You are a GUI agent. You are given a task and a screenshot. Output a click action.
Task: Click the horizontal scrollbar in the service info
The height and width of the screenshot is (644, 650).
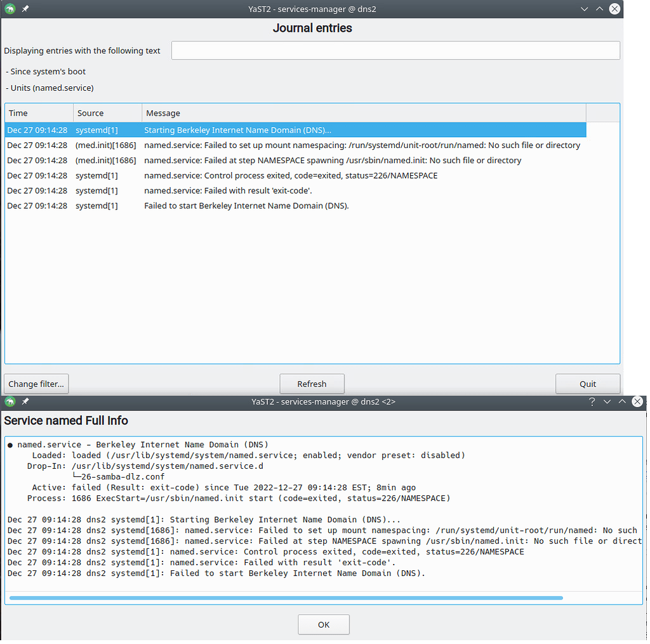pyautogui.click(x=286, y=598)
